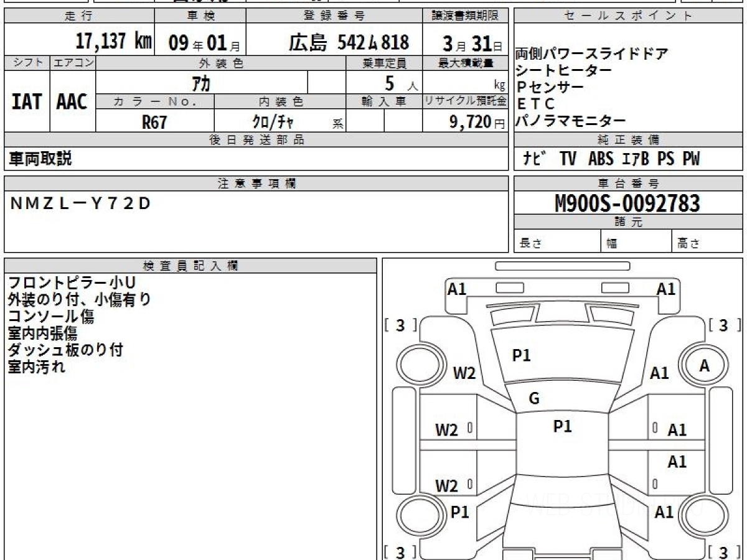Select the P1 mark on the car roof
This screenshot has width=747, height=560.
tap(562, 426)
